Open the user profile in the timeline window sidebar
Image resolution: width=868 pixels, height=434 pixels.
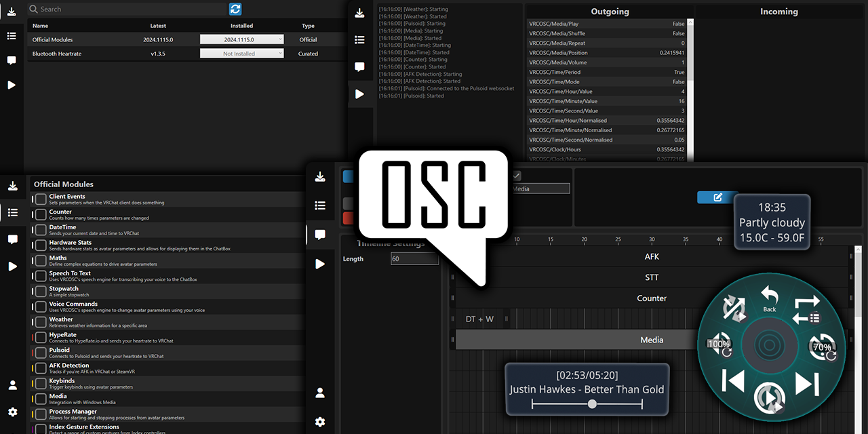tap(320, 393)
